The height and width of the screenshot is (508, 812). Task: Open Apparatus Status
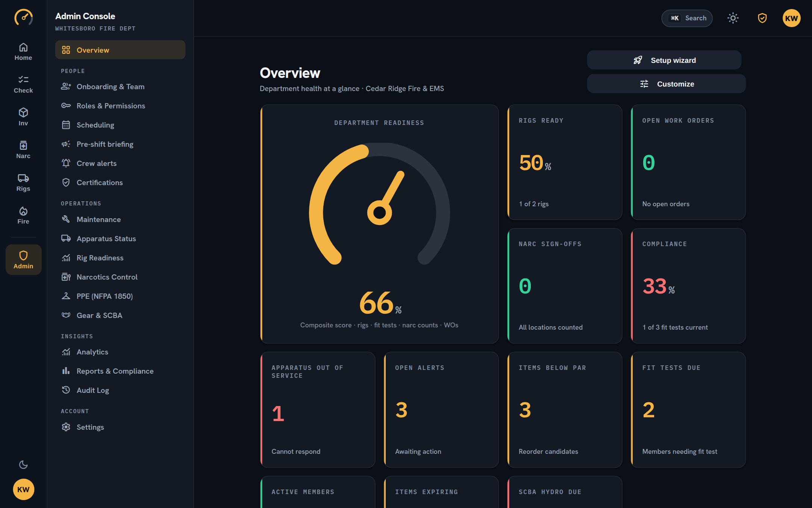click(x=120, y=239)
